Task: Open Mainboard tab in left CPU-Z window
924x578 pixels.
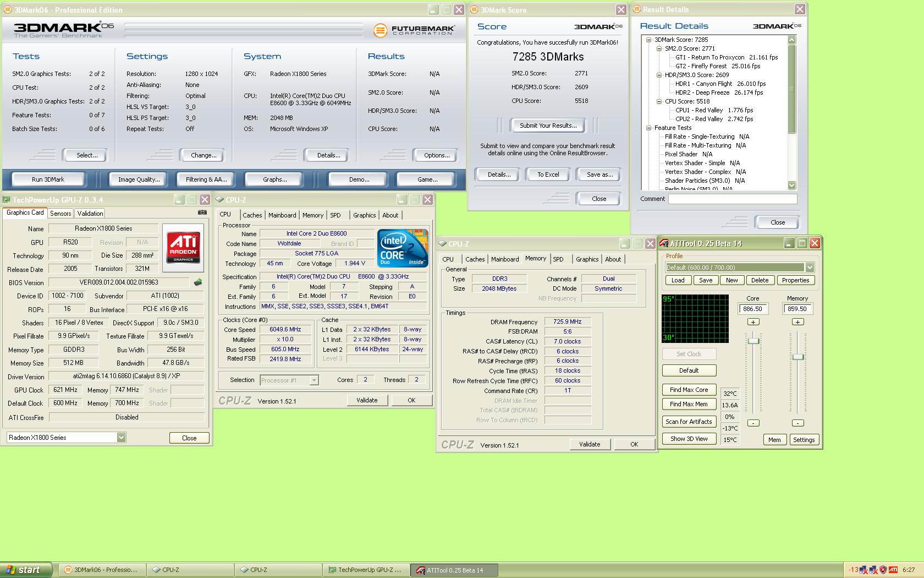Action: tap(282, 215)
